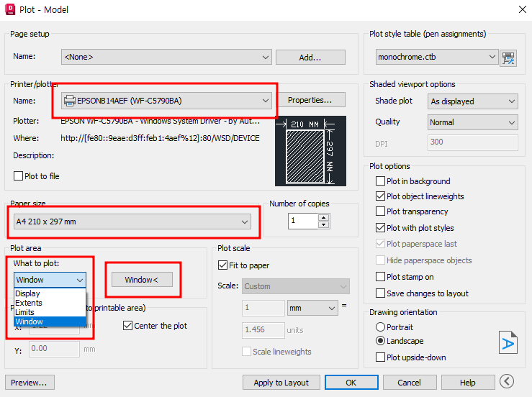Click the landscape orientation page icon
The width and height of the screenshot is (532, 397).
508,342
